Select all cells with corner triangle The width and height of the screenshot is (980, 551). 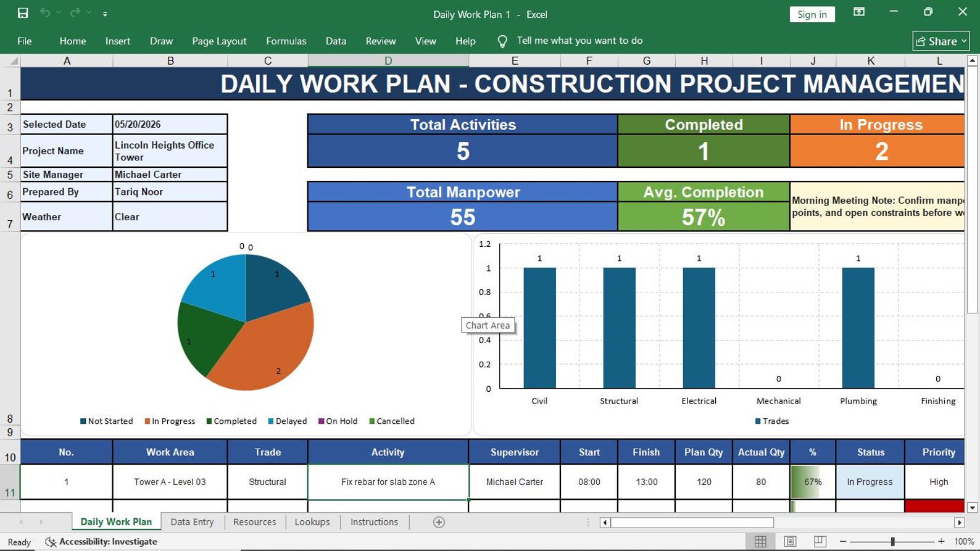pos(10,60)
